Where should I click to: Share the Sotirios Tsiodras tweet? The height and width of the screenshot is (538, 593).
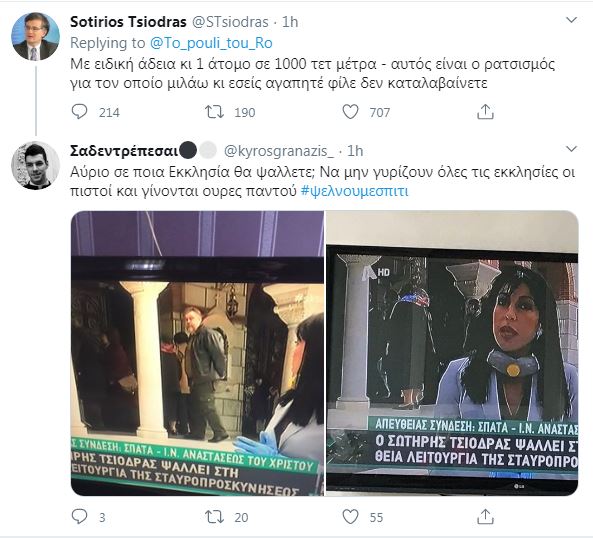click(x=485, y=112)
